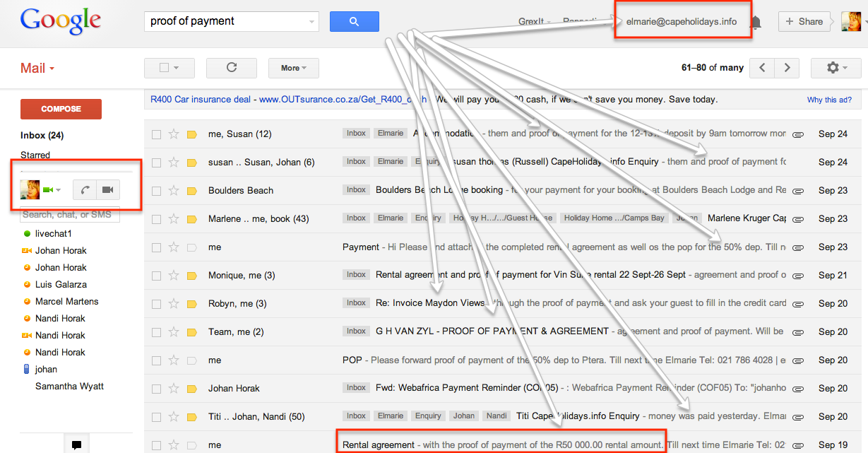Open Inbox (24) folder
Screen dimensions: 868x453
42,135
